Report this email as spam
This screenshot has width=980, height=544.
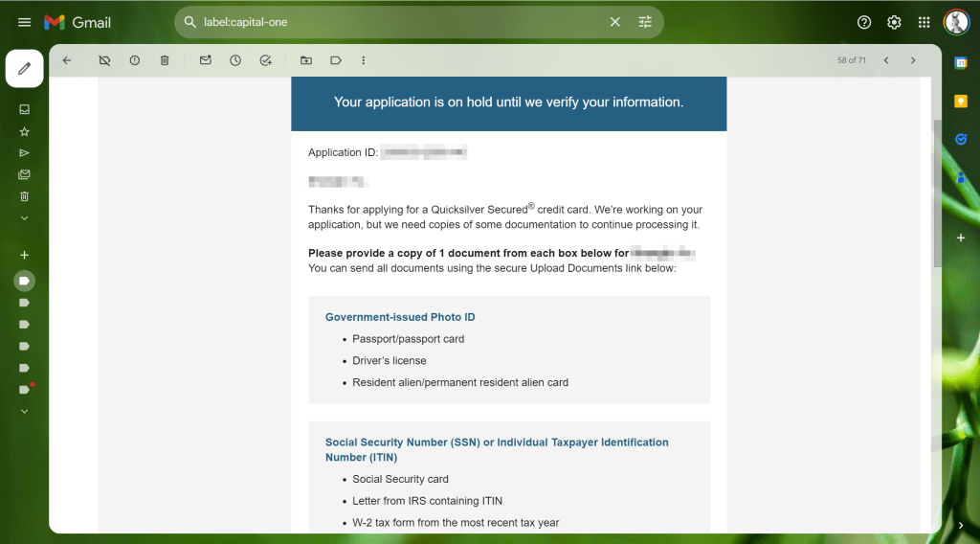[134, 60]
